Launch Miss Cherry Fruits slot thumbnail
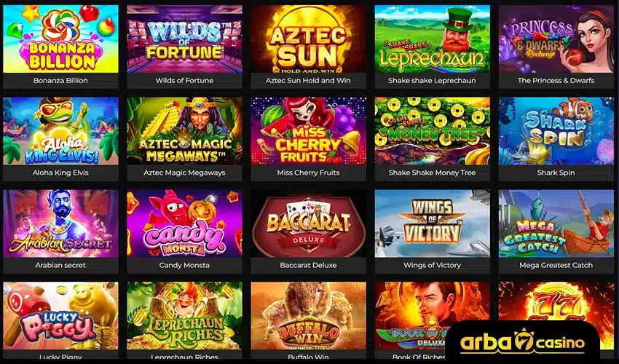 coord(308,131)
